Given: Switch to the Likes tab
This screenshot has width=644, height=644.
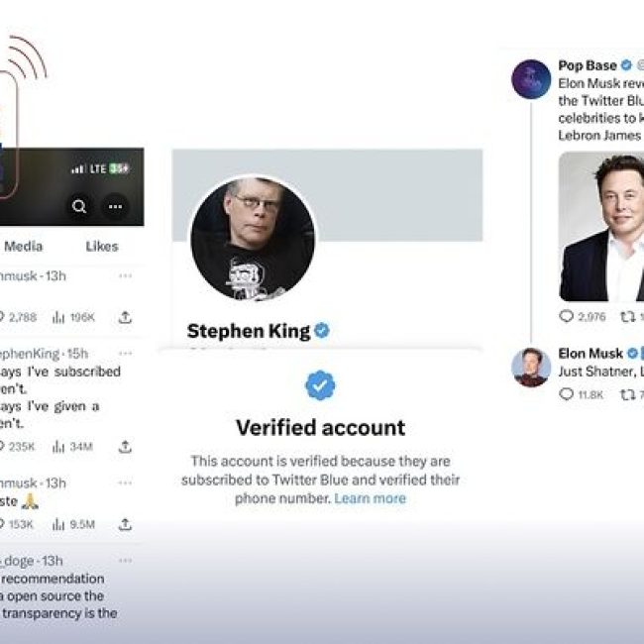Looking at the screenshot, I should 102,247.
